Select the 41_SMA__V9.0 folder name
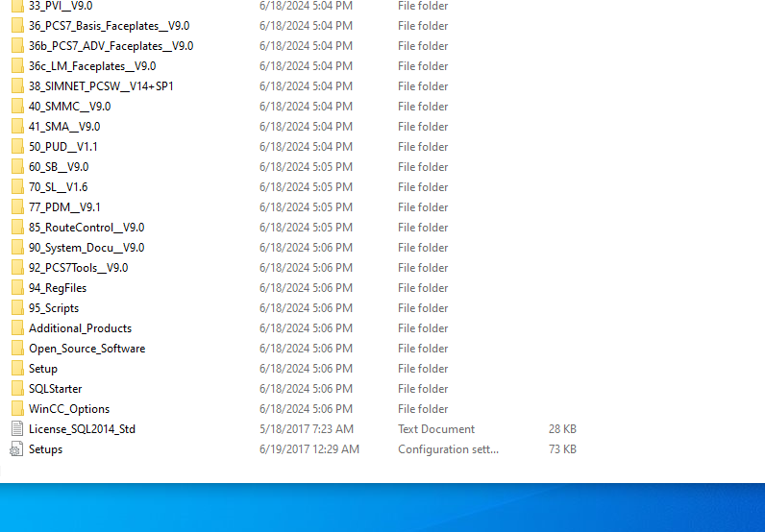 tap(64, 127)
